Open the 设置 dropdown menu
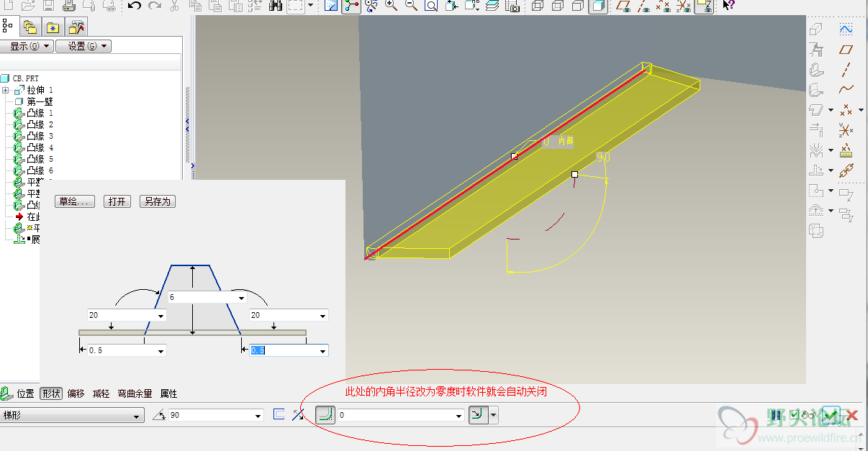 [83, 46]
